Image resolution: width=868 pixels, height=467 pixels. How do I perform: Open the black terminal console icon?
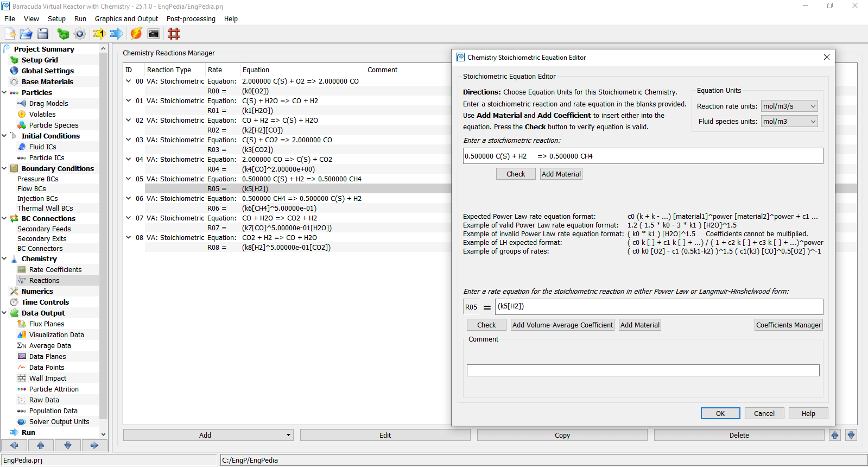click(x=154, y=34)
